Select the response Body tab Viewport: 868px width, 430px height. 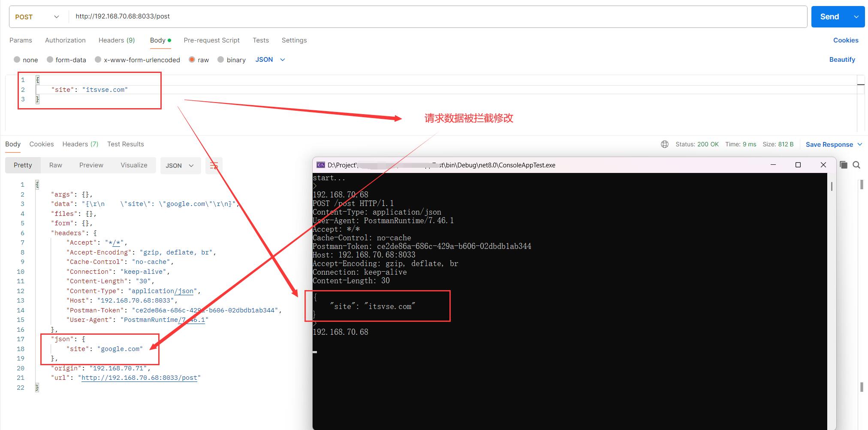[x=13, y=144]
